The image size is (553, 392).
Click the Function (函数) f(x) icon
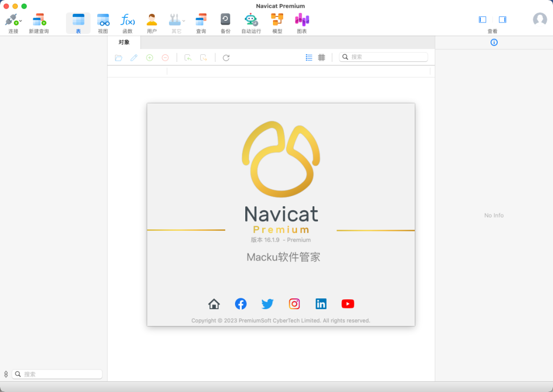coord(127,19)
